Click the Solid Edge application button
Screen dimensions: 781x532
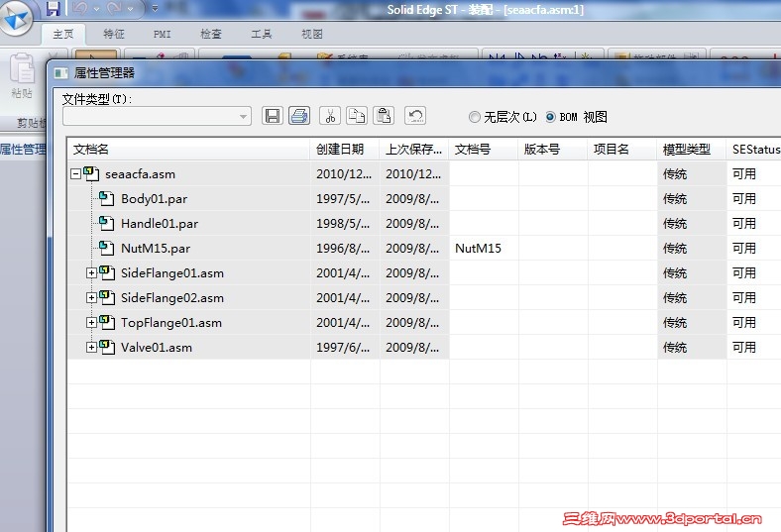[x=16, y=17]
